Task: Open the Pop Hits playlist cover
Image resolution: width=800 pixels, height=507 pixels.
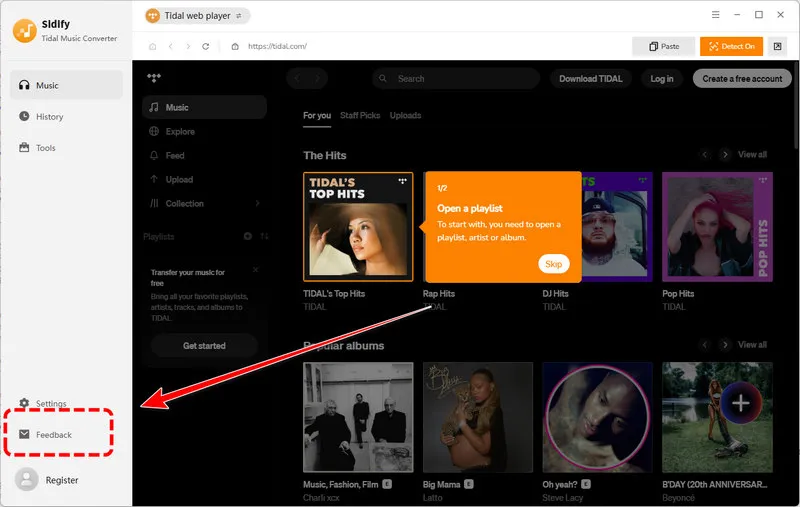Action: [717, 227]
